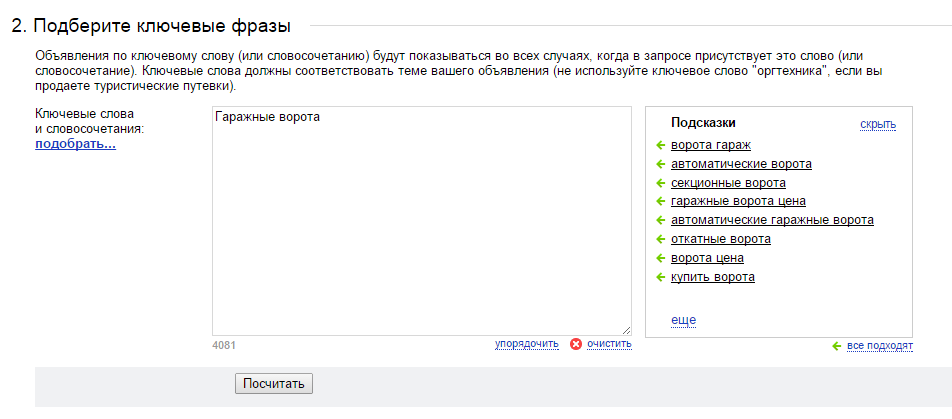Click green arrow beside автоматические ворота
Viewport: 952px width, 419px height.
[661, 164]
